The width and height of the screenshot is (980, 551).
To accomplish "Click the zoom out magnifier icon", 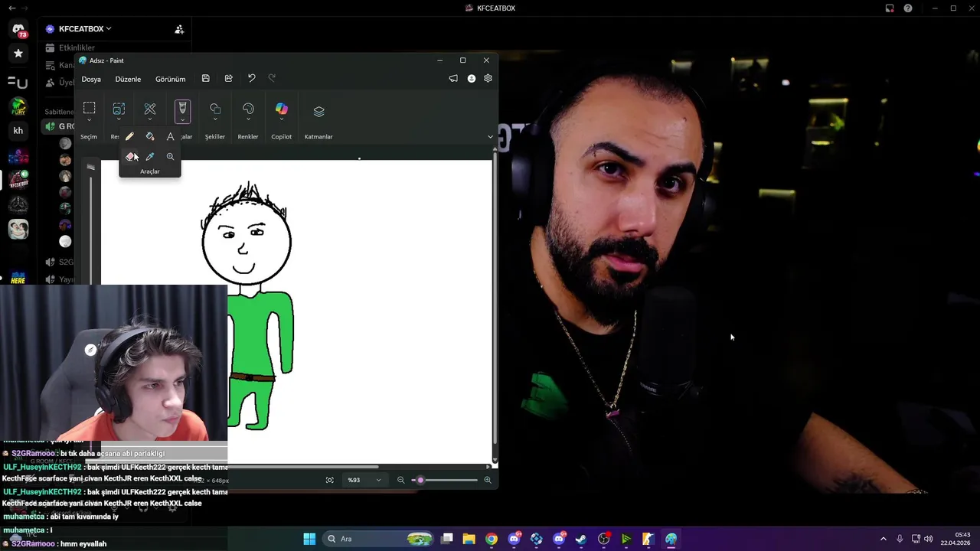I will tap(400, 480).
